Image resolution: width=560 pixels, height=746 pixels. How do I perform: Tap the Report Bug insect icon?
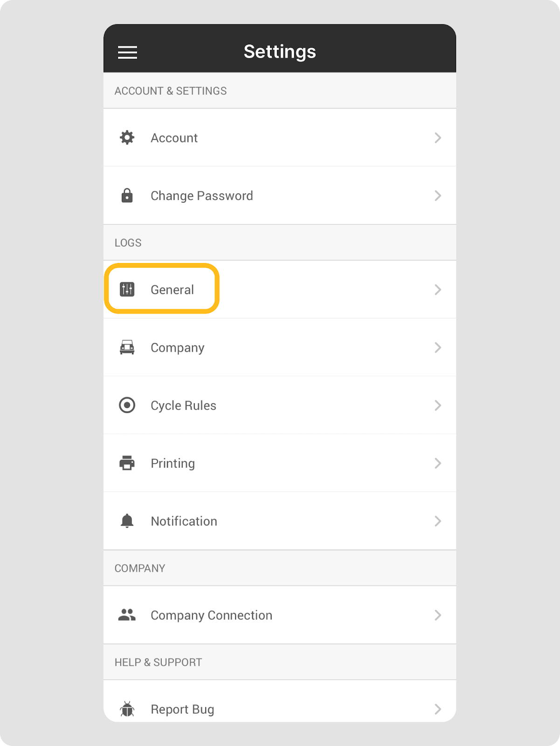(x=127, y=709)
